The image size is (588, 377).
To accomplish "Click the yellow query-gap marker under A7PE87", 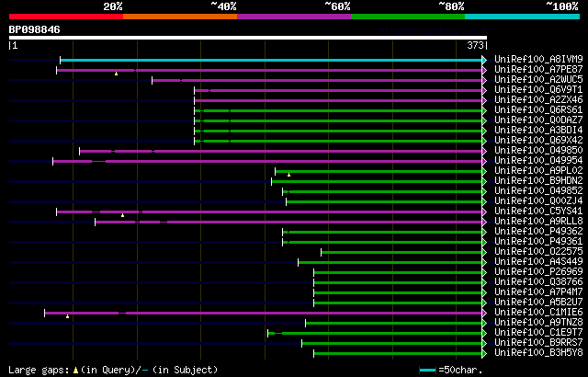I will [117, 74].
